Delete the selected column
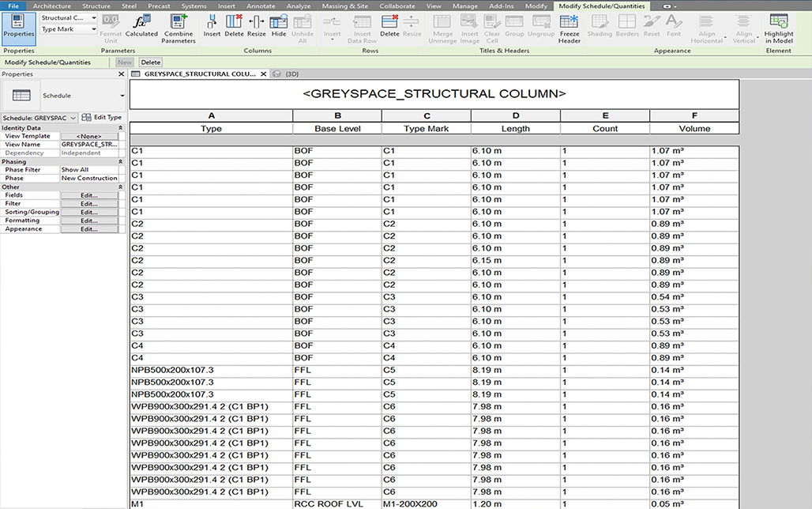The height and width of the screenshot is (509, 812). [234, 26]
